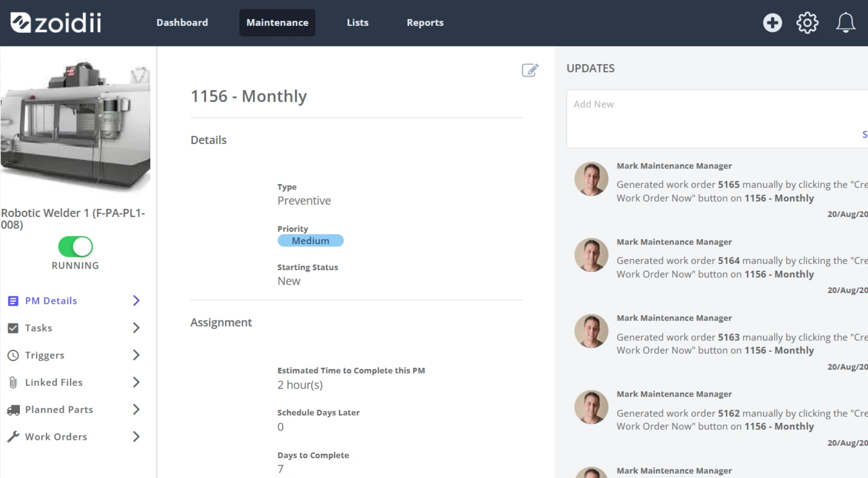Click the Planned Parts truck icon

13,410
